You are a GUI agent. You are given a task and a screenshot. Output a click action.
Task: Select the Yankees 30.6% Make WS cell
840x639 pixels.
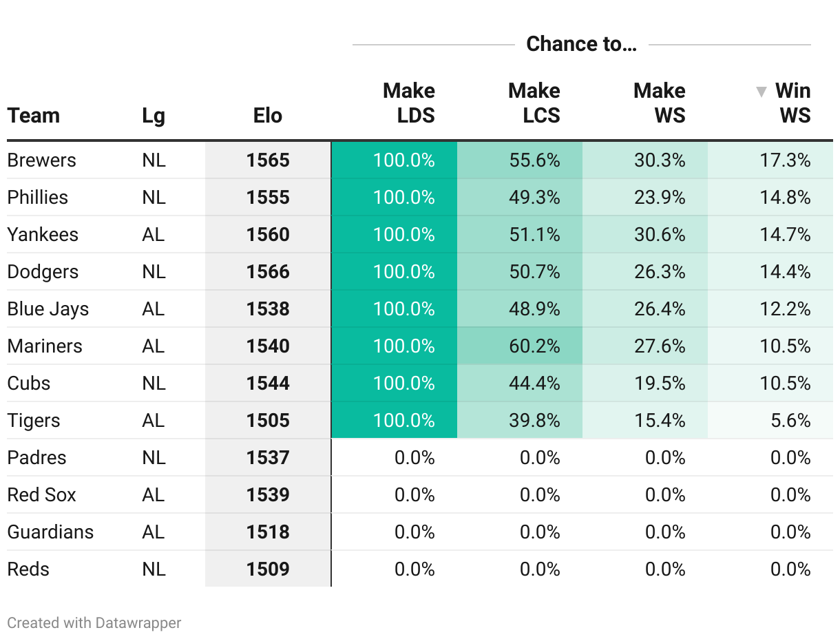pos(645,234)
